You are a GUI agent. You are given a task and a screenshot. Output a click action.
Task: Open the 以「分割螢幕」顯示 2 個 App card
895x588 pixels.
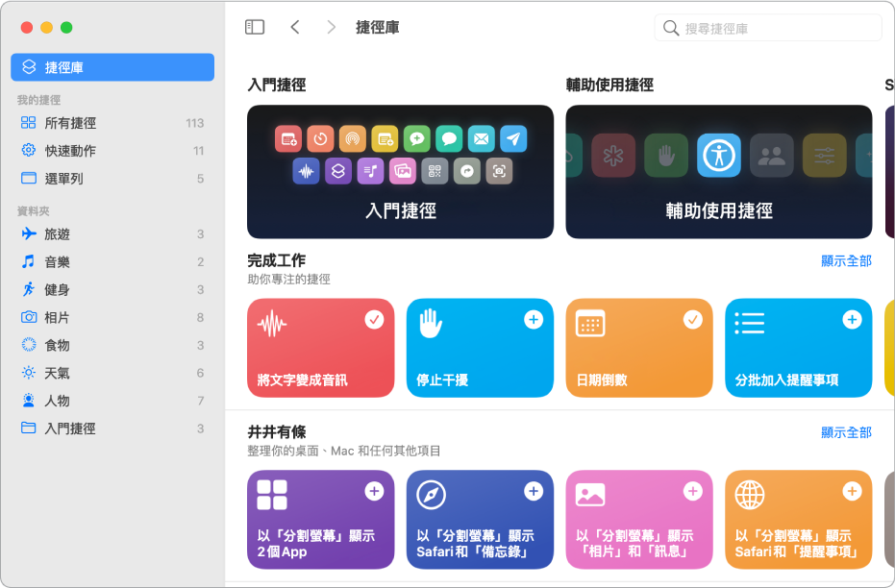click(x=321, y=520)
